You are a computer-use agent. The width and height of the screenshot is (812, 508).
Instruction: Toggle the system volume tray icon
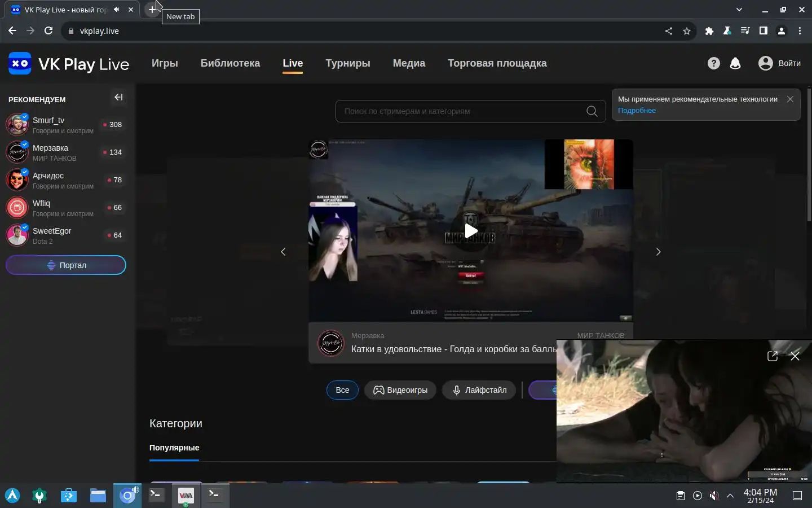[714, 496]
